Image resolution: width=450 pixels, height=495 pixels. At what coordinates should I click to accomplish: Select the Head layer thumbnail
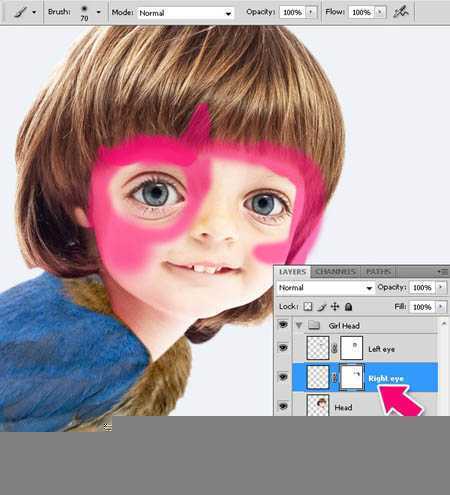(318, 405)
